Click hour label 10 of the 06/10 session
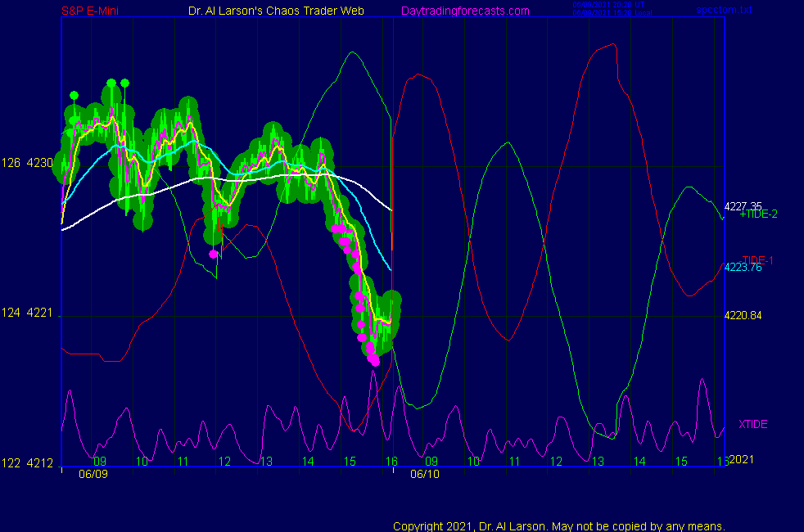This screenshot has height=532, width=804. 473,462
